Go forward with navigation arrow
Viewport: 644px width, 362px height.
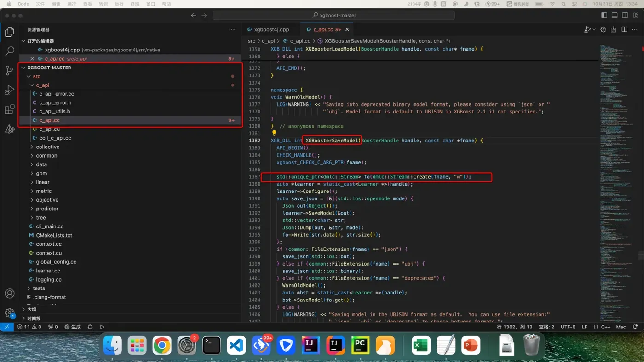pos(204,15)
